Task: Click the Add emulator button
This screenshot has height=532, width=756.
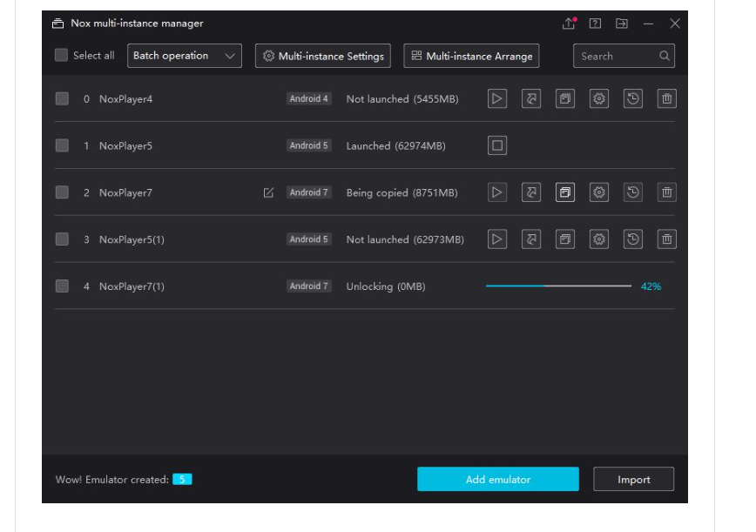Action: pyautogui.click(x=498, y=479)
